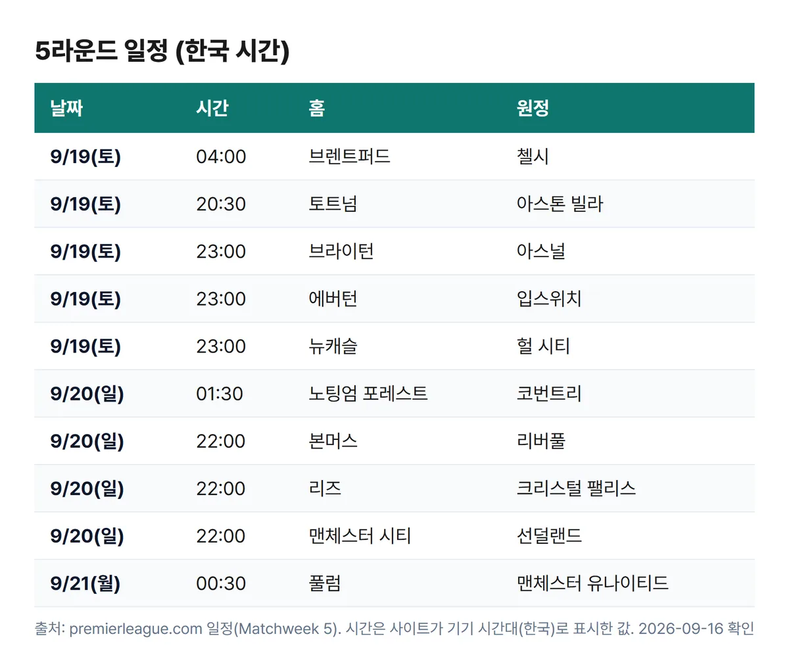Click the 9/19(토) date in 토트넘 row
Screen dimensions: 789x672
click(85, 204)
